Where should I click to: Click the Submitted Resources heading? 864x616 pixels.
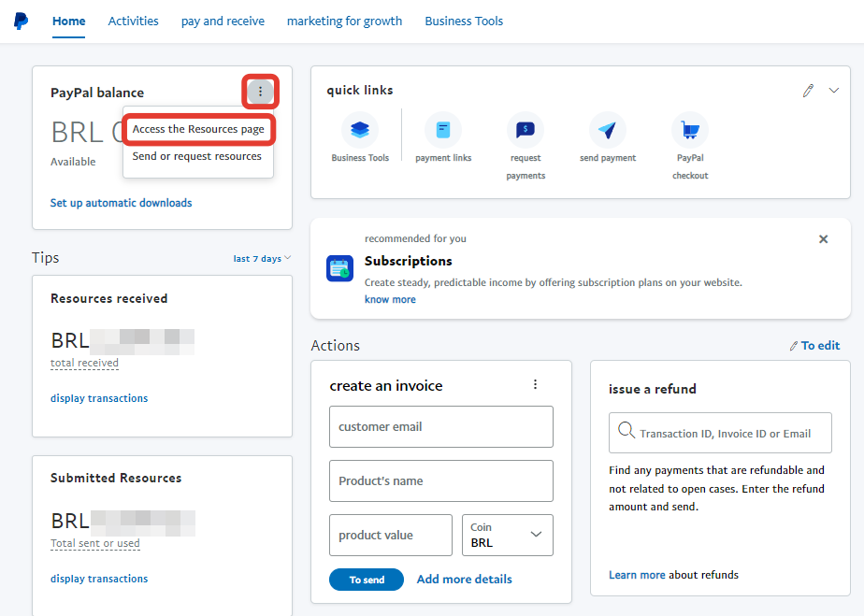pyautogui.click(x=116, y=478)
